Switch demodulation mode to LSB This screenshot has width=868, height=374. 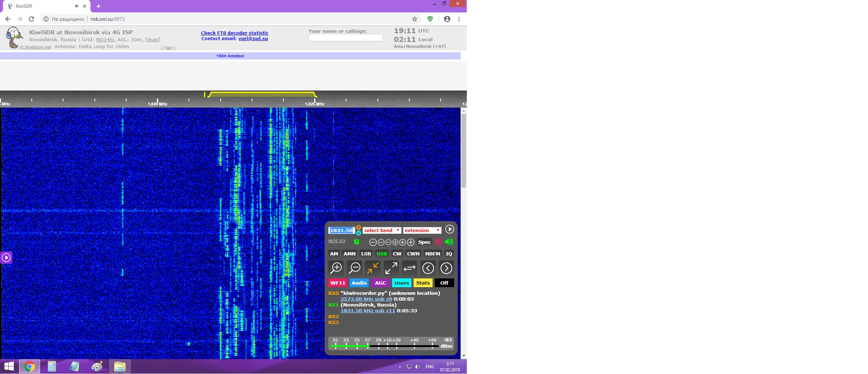[x=366, y=254]
